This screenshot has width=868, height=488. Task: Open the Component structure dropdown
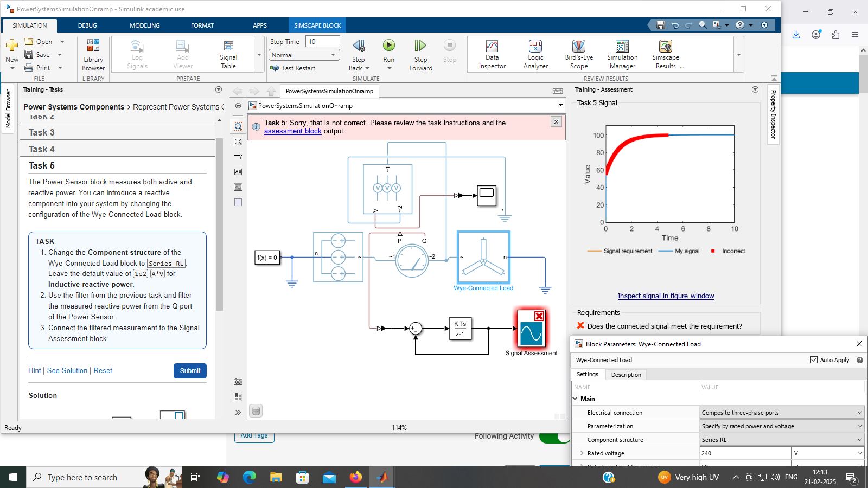[782, 440]
